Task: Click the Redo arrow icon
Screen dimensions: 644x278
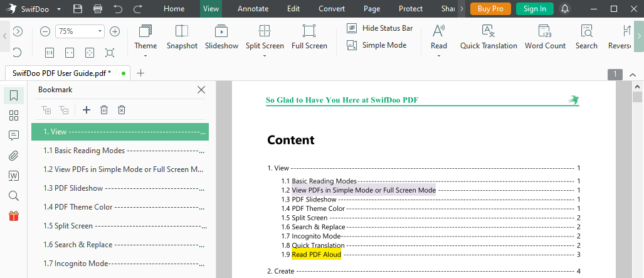Action: (x=139, y=9)
